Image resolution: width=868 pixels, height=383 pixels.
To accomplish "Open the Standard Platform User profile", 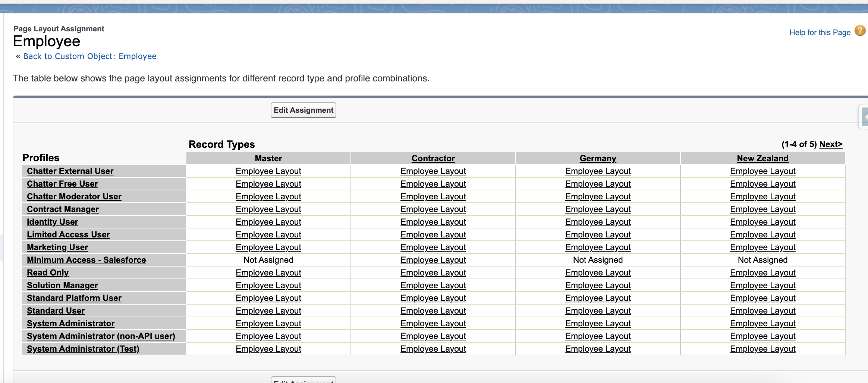I will point(74,298).
